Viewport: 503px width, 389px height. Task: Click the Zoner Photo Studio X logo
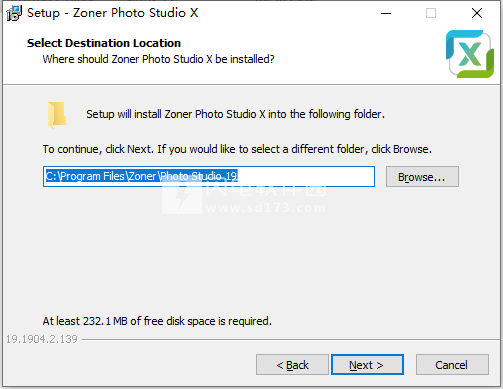(470, 54)
